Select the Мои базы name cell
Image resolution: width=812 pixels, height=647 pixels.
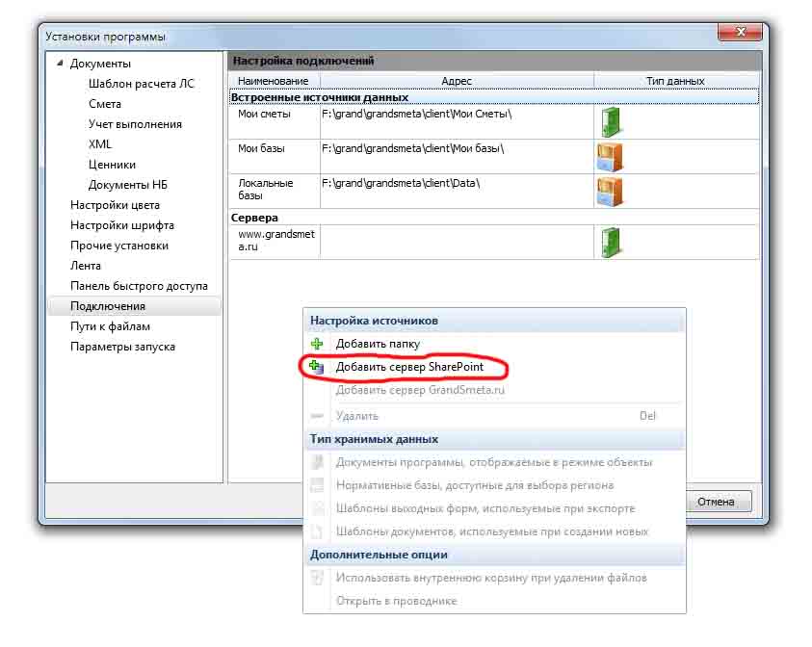[274, 157]
